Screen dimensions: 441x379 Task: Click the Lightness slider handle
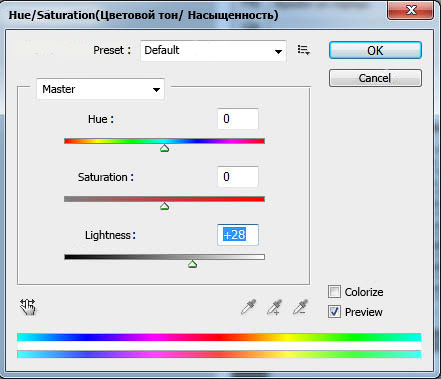(192, 264)
